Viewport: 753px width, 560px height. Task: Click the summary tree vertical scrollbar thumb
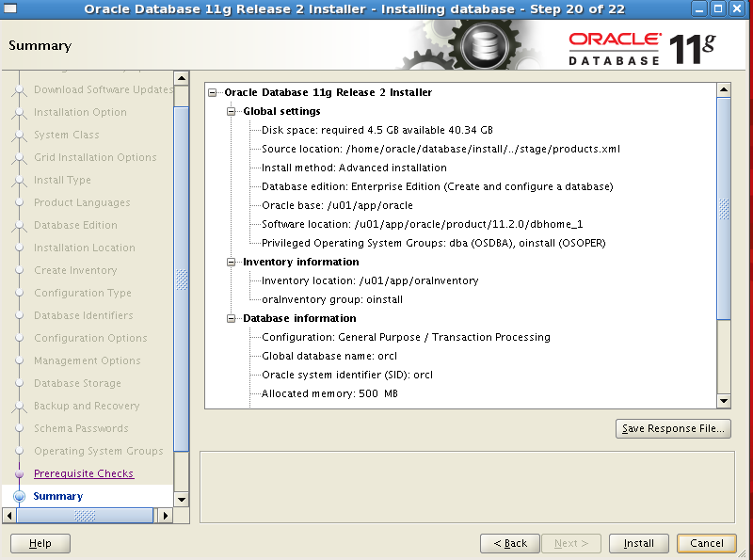[724, 208]
